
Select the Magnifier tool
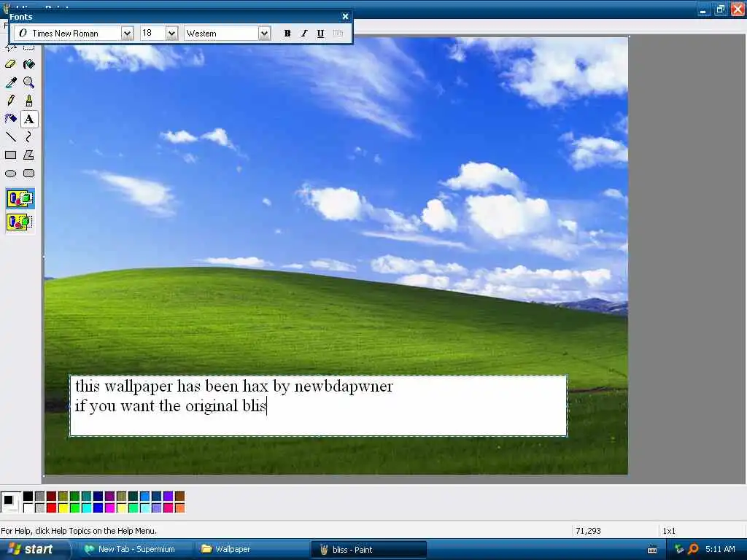(x=29, y=82)
